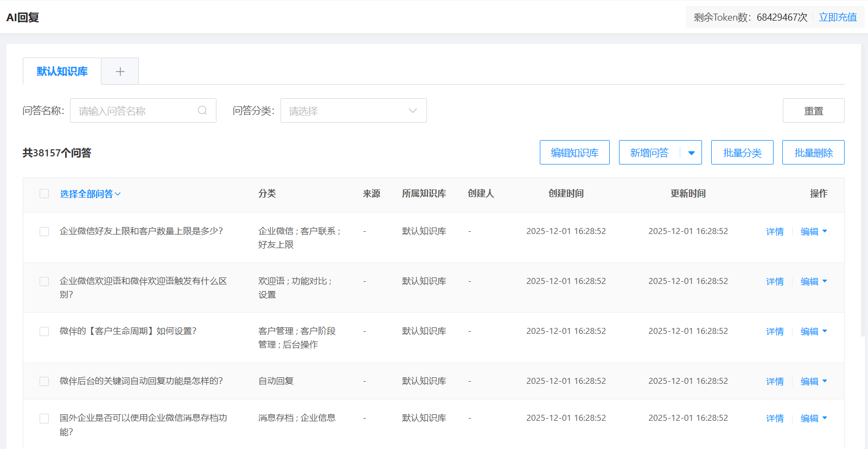Click the search icon in 问答名称 field
The width and height of the screenshot is (868, 449).
pos(202,111)
